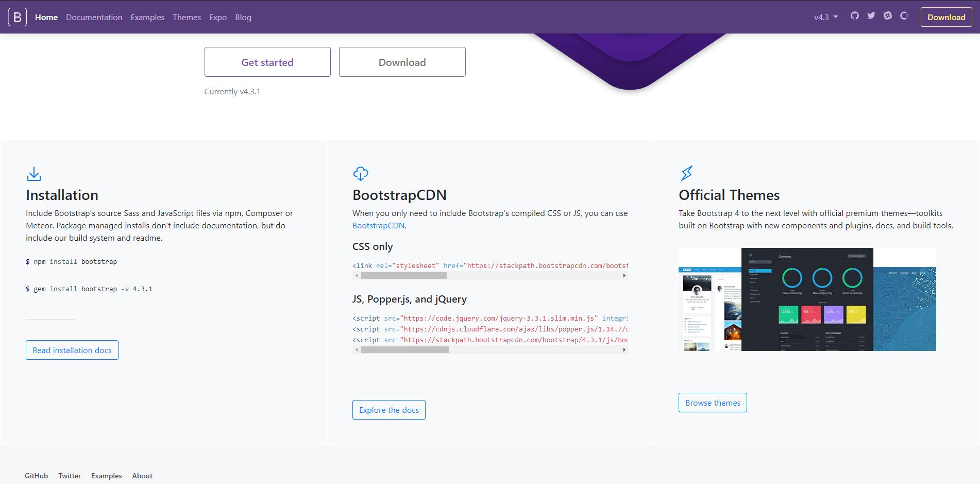Open the Slack icon link in the navbar
Image resolution: width=980 pixels, height=484 pixels.
(x=887, y=16)
